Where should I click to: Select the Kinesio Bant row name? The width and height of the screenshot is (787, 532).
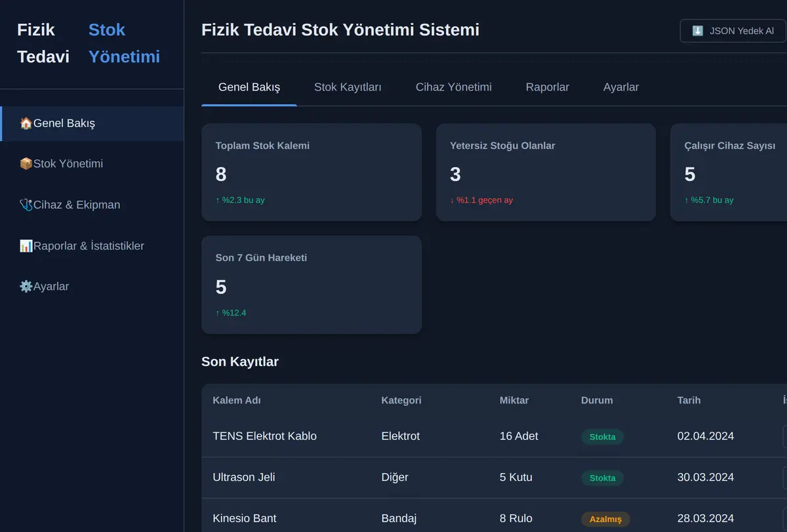point(245,518)
